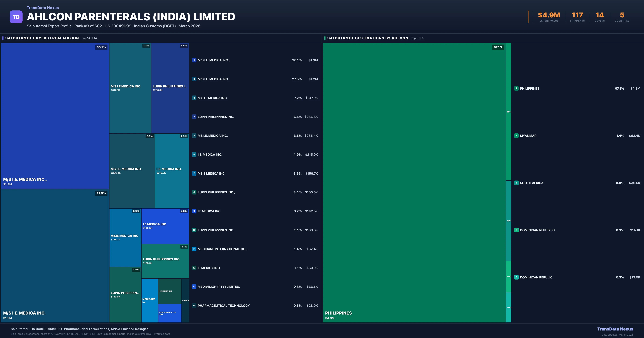Select the I E MEDICA INC $142.5K block
644x338 pixels.
165,226
